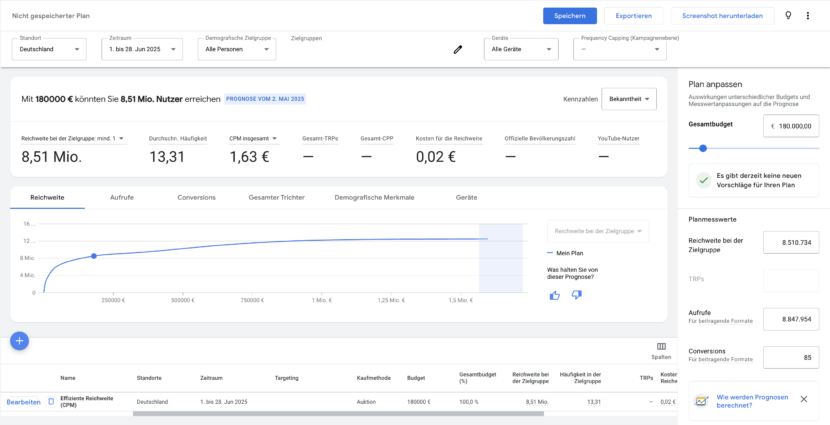
Task: Expand Reichweite bei der Zielgruppe mind. 1 selector
Action: tap(73, 139)
